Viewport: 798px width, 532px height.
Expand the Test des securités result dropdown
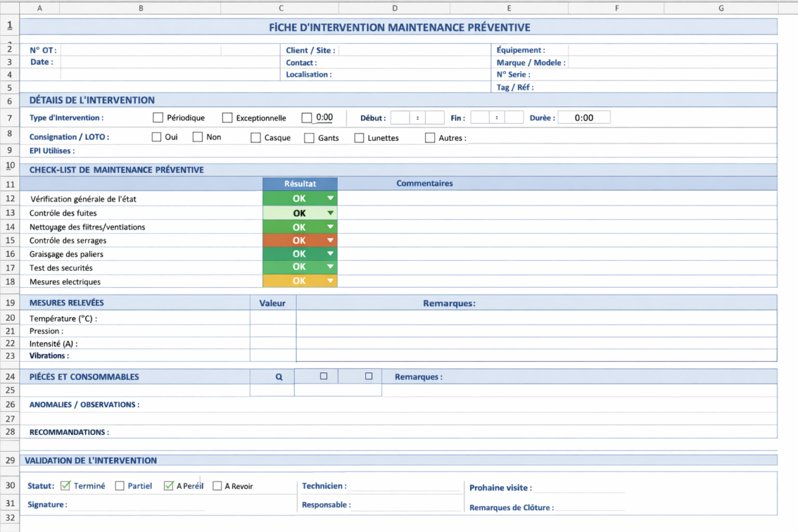(x=330, y=267)
